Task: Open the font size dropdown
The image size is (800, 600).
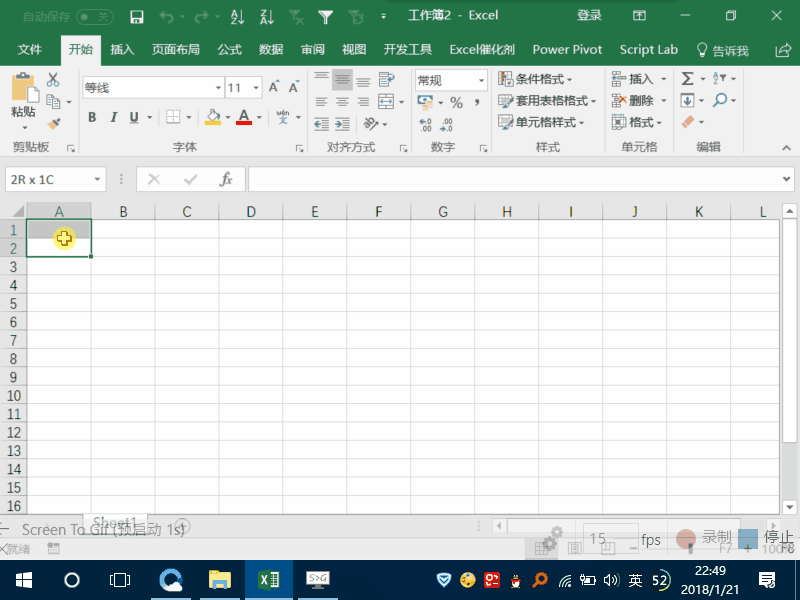Action: 256,88
